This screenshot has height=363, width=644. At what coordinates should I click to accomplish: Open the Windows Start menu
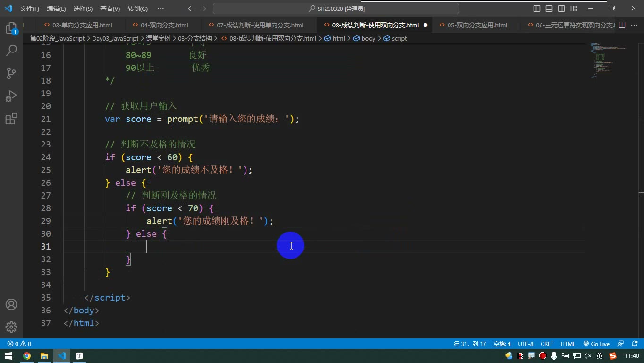tap(8, 356)
